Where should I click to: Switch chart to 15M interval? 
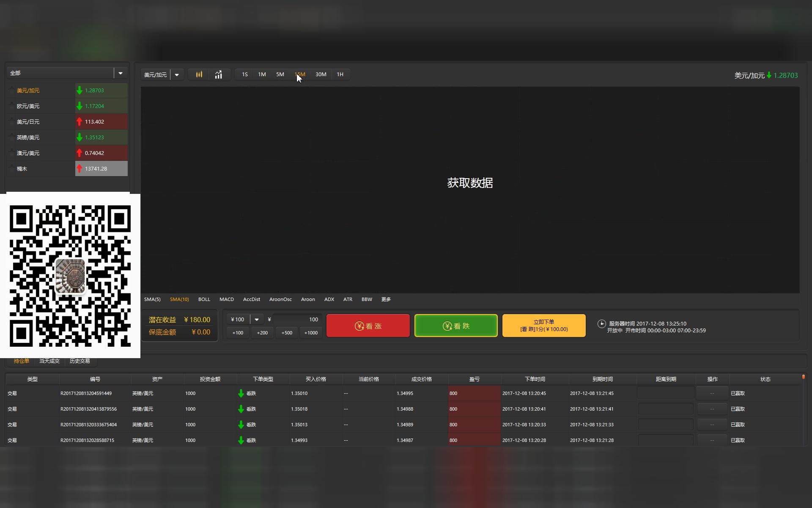[300, 75]
